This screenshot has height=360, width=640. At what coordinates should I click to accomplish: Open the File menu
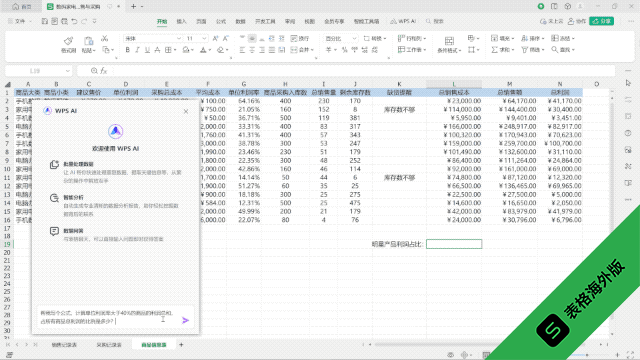19,21
